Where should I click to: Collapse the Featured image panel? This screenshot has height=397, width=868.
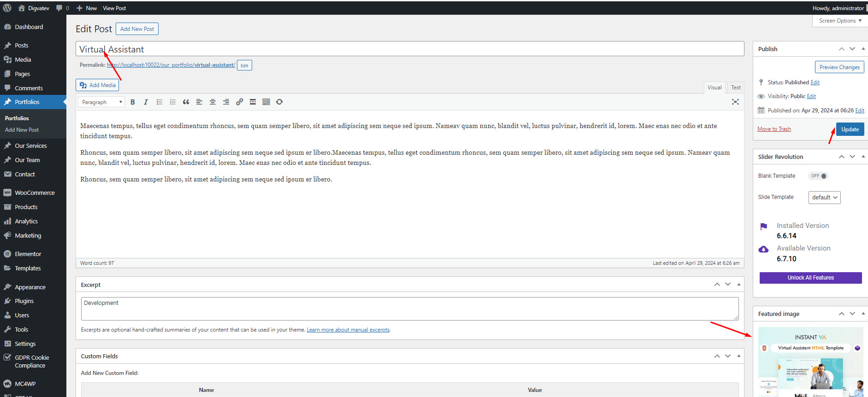863,314
